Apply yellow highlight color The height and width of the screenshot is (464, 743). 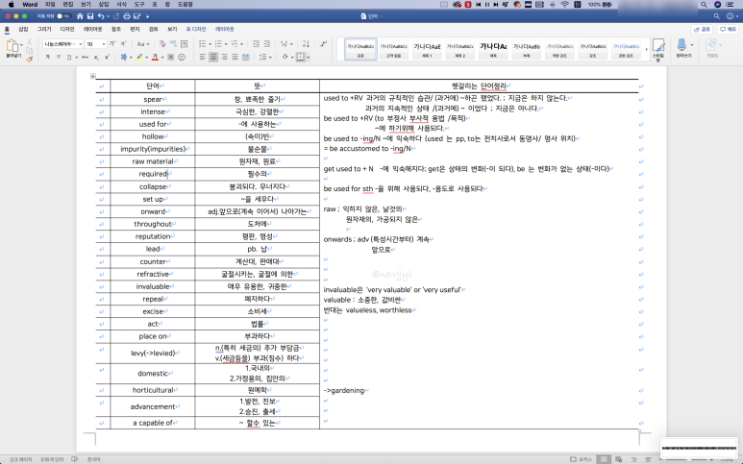140,57
